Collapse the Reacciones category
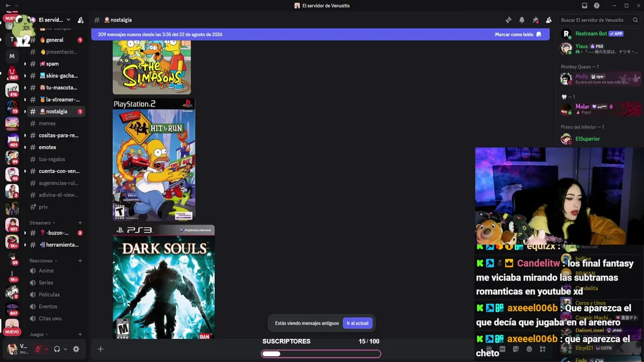This screenshot has width=644, height=362. (x=43, y=260)
